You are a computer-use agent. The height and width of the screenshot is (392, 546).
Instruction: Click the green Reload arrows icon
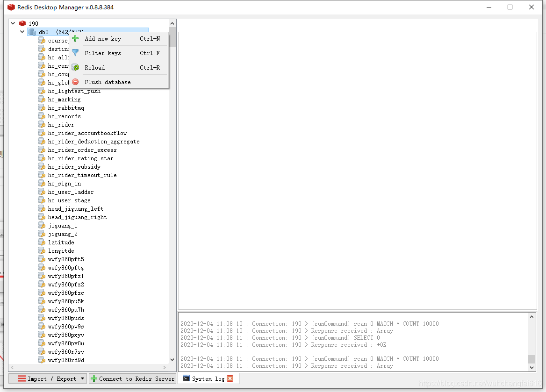[x=75, y=68]
